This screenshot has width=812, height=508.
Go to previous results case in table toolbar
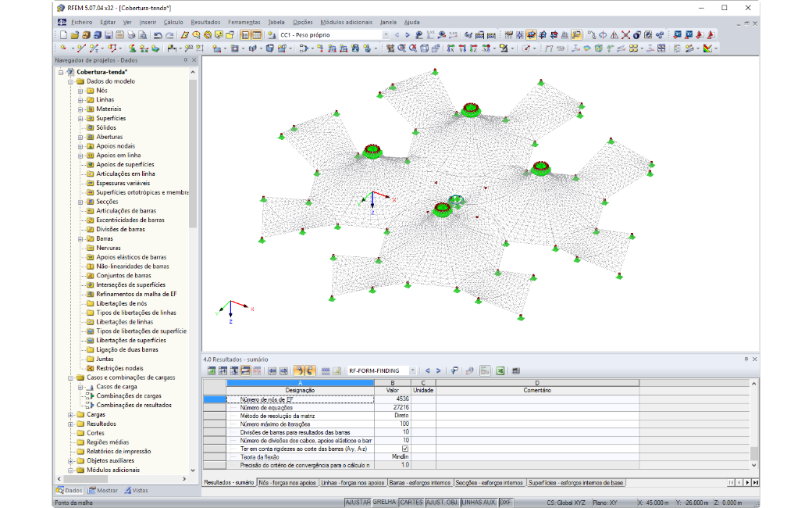coord(427,370)
